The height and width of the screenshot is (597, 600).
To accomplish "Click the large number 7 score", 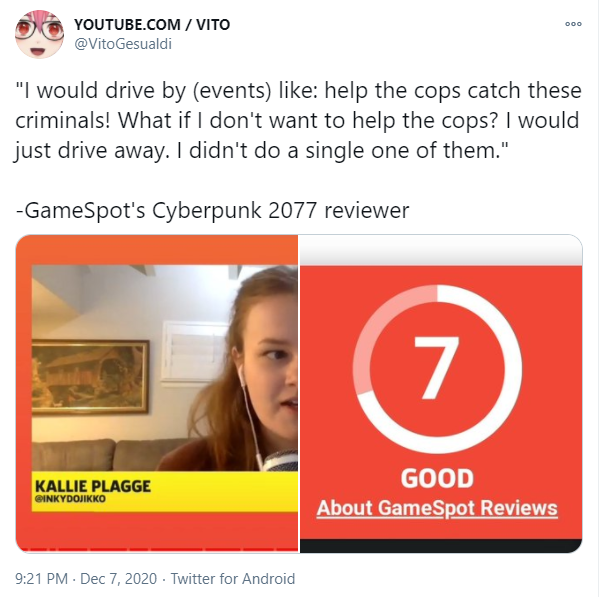I will 436,367.
